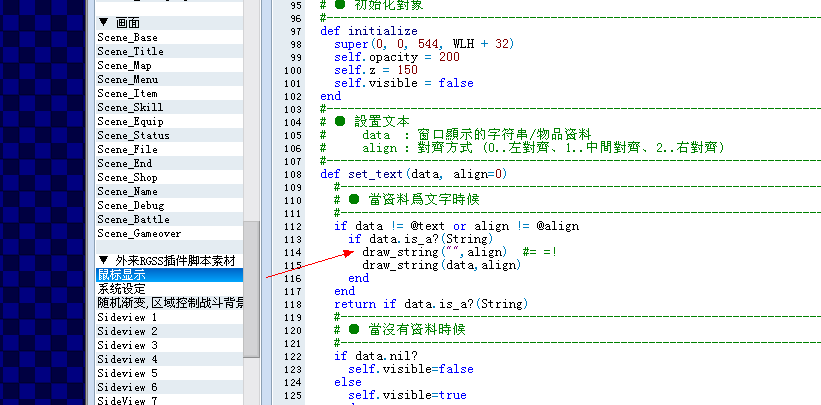Screen dimensions: 821x405
Task: Click the 'if data.is_a?(String)' line 113
Action: tap(420, 239)
